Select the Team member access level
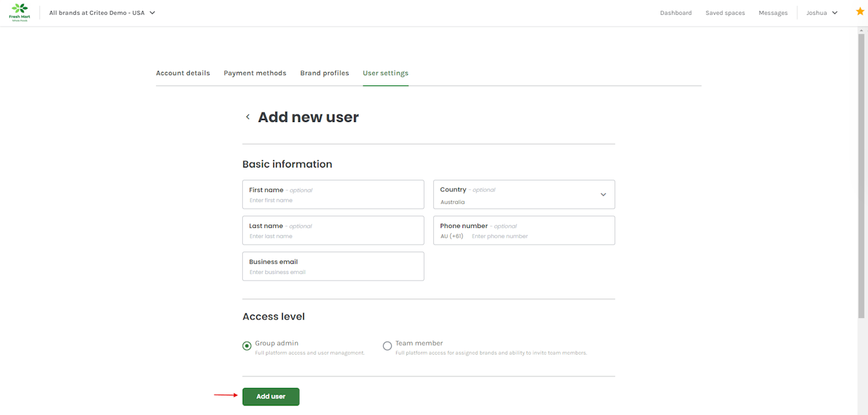Image resolution: width=868 pixels, height=415 pixels. coord(387,346)
